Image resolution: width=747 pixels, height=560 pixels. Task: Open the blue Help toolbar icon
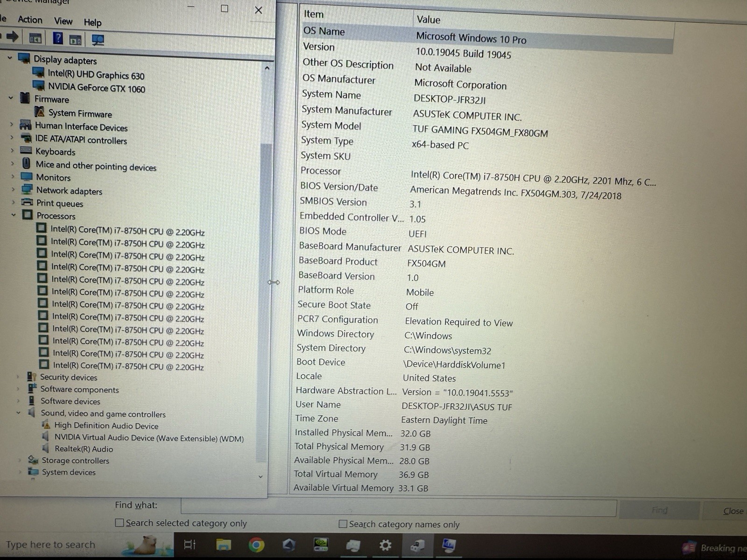point(57,38)
